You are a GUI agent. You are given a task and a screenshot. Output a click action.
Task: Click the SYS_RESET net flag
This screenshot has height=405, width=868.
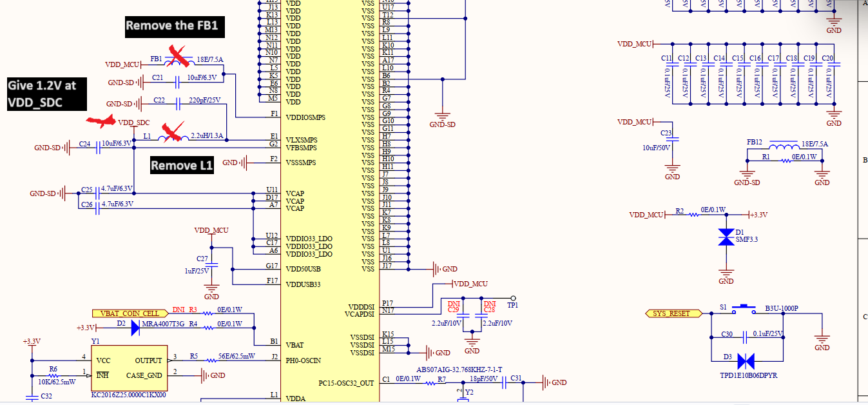[672, 313]
